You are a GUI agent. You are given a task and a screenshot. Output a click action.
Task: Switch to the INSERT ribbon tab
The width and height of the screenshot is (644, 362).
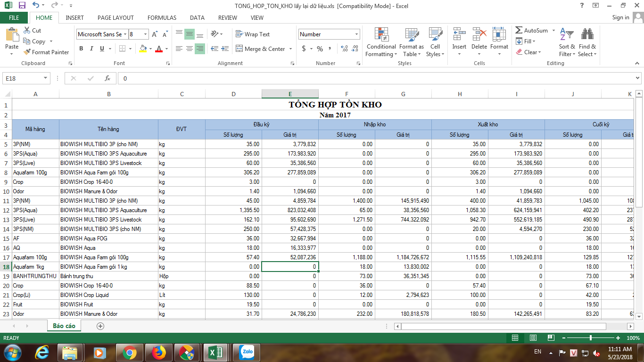coord(74,17)
